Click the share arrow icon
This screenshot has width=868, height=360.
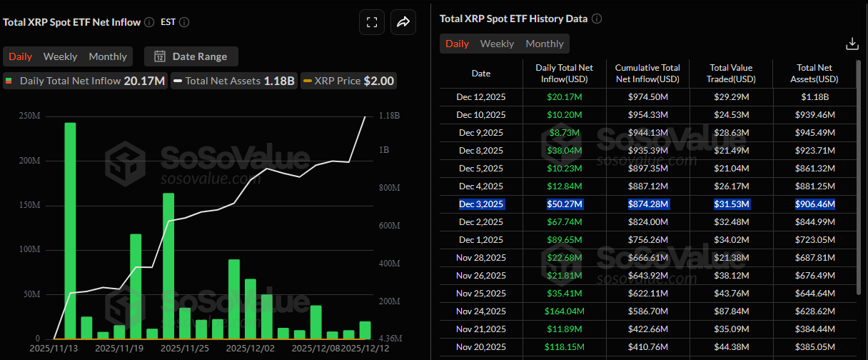pyautogui.click(x=403, y=22)
